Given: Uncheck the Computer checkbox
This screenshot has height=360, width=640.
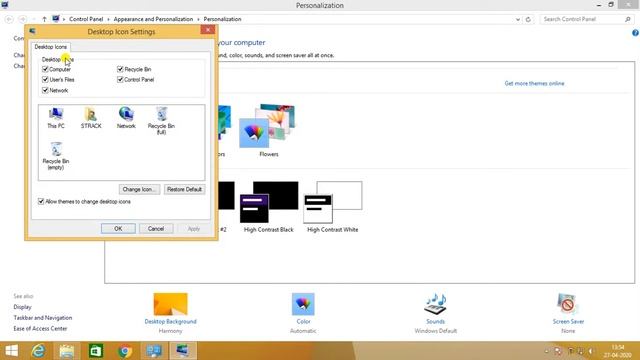Looking at the screenshot, I should (x=45, y=69).
